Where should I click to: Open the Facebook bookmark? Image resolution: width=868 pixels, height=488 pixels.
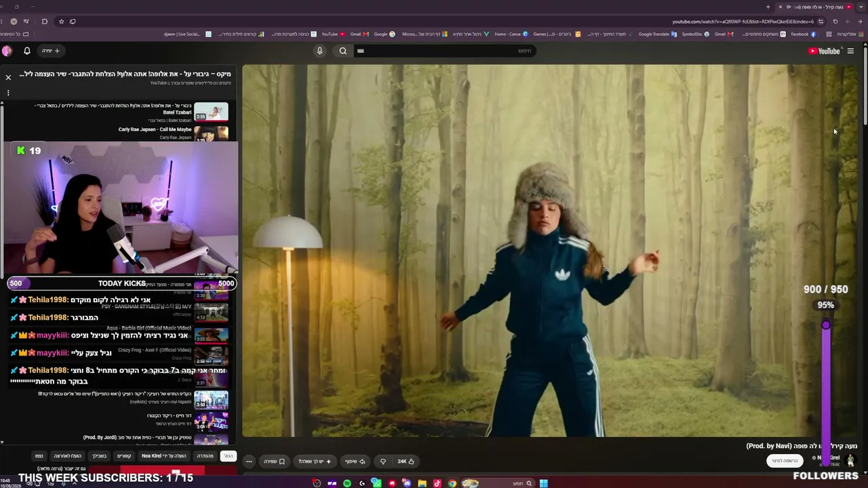pyautogui.click(x=803, y=34)
